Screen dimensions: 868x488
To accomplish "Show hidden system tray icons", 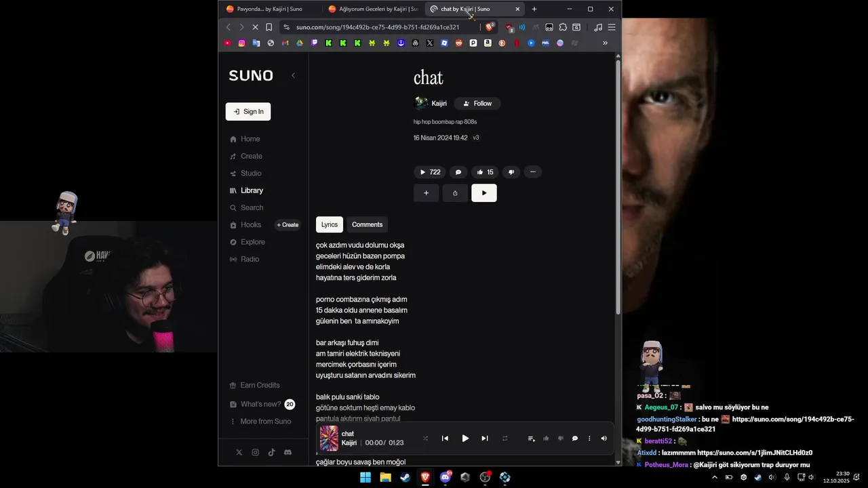I will tap(714, 477).
